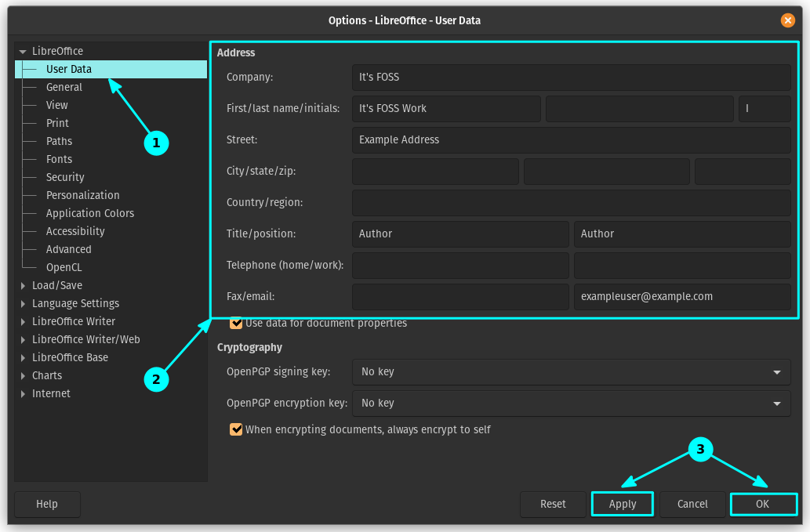Open Help for this dialog

pos(47,504)
